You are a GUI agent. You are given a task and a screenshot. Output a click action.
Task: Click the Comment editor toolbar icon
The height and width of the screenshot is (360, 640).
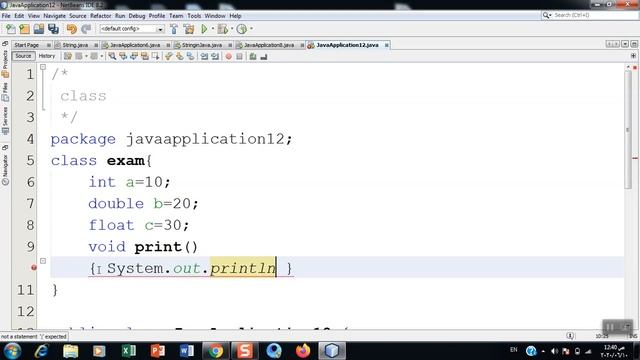pos(253,56)
